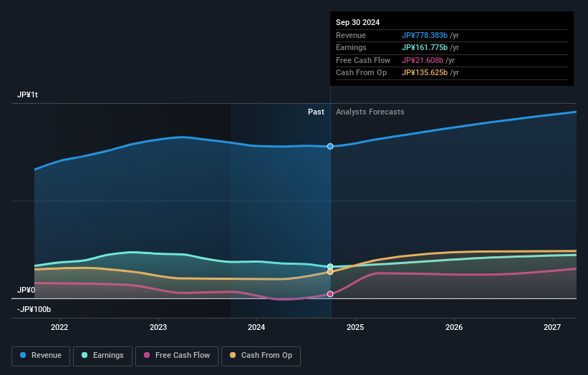Click the JP¥21.608b free cash flow value
Viewport: 588px width, 375px height.
click(x=423, y=60)
